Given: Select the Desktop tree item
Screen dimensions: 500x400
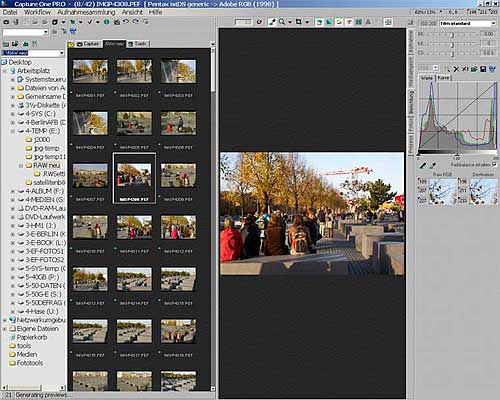Looking at the screenshot, I should [x=20, y=62].
